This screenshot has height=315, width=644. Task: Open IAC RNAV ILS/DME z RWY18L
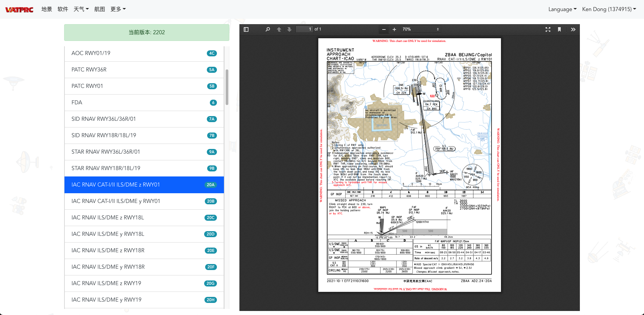[144, 218]
